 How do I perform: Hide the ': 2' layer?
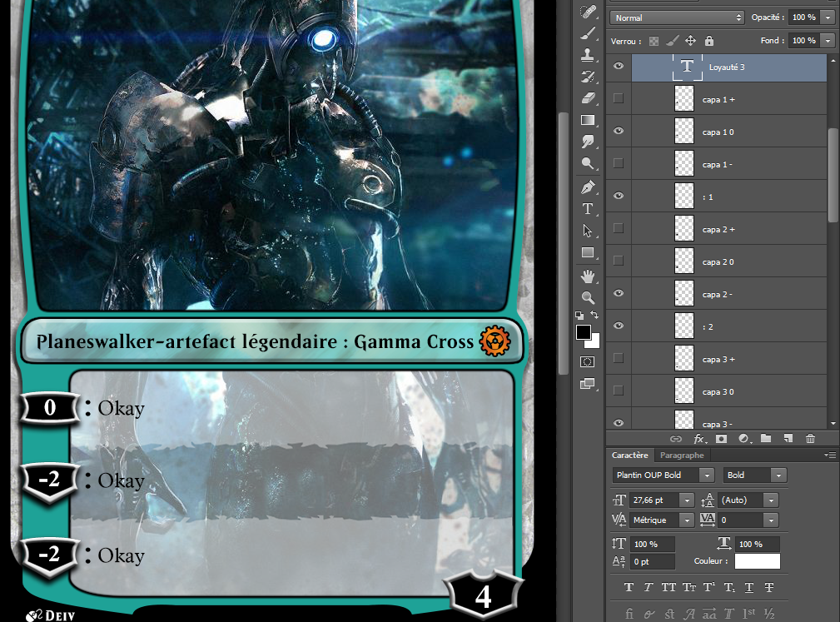click(619, 326)
